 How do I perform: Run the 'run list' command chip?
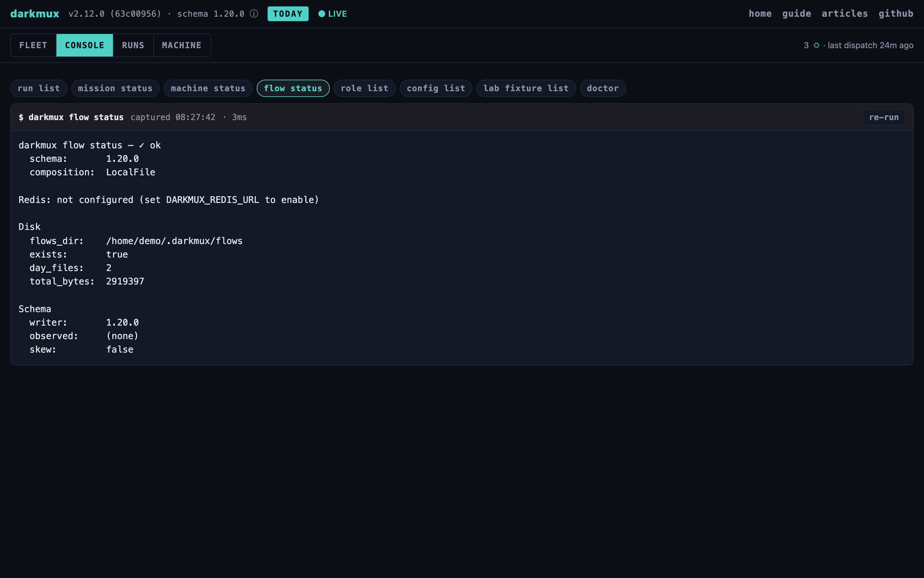(38, 88)
